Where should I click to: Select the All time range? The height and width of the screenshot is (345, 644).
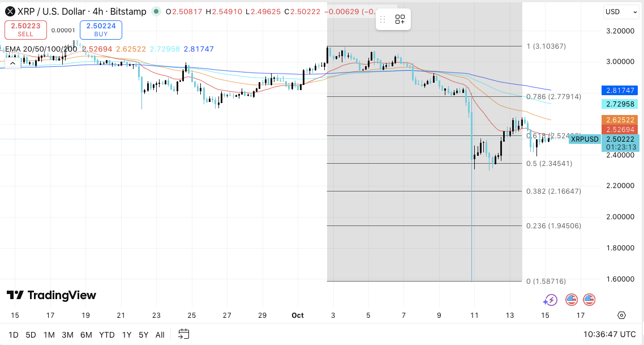[x=160, y=335]
